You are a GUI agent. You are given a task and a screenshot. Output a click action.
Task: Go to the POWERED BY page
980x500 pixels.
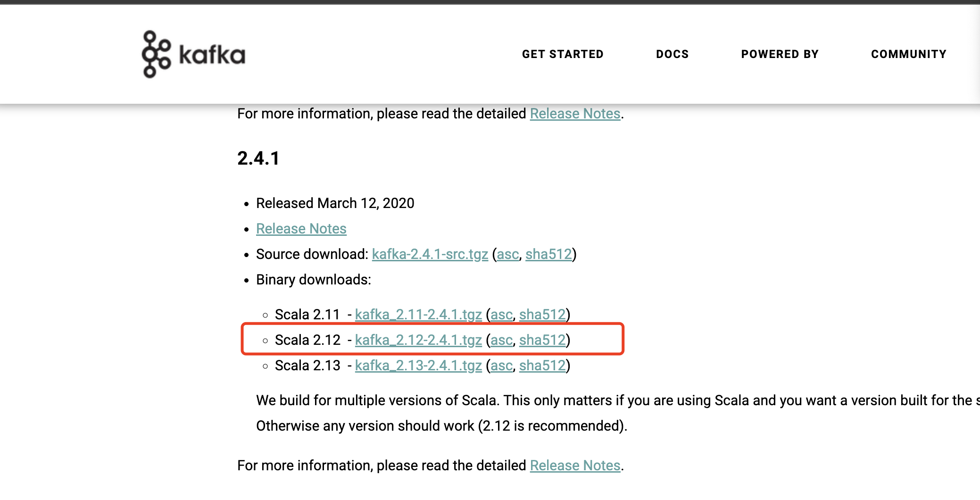(x=780, y=54)
